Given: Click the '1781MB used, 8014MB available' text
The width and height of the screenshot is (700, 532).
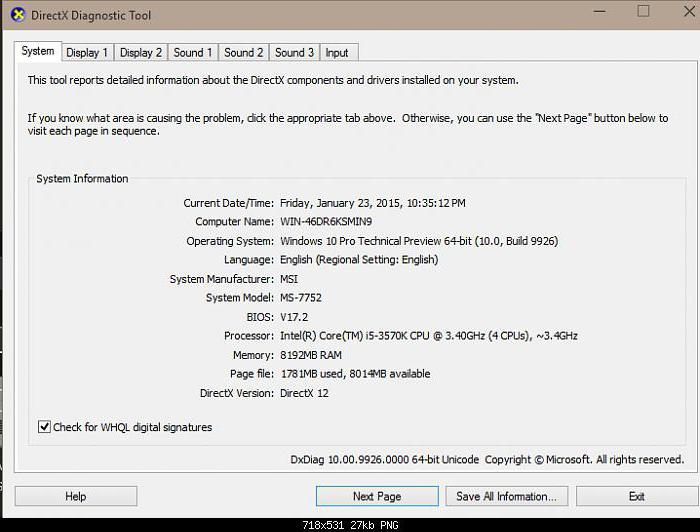Looking at the screenshot, I should click(x=355, y=374).
